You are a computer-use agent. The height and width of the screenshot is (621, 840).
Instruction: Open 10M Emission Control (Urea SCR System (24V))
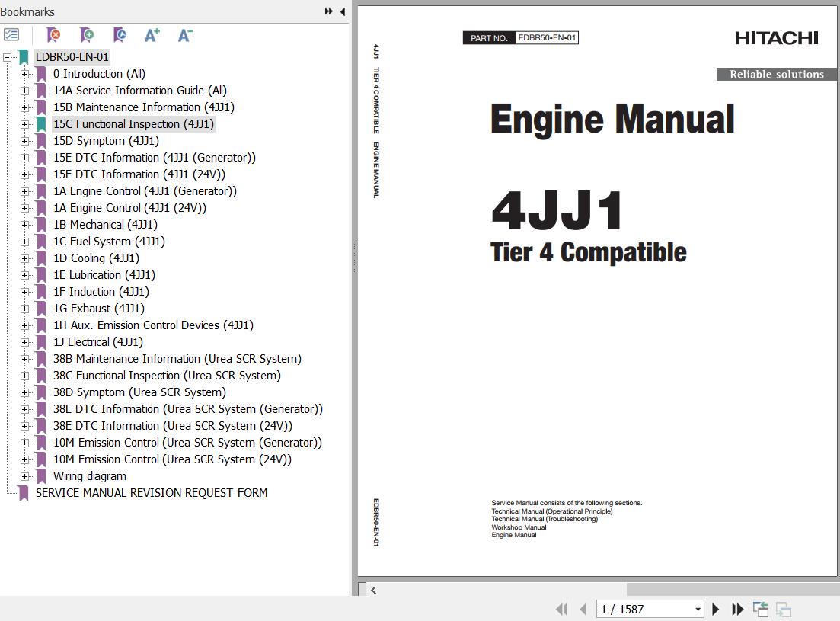173,459
